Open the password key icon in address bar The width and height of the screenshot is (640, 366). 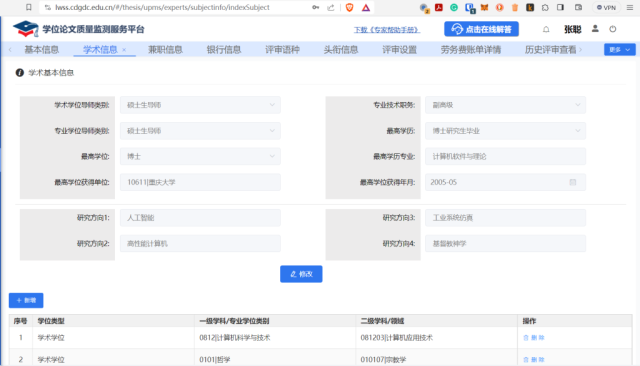(x=316, y=7)
